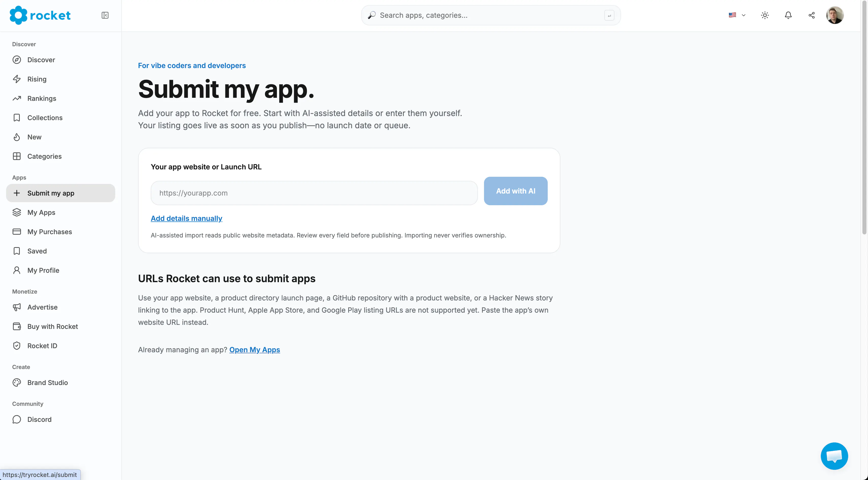Image resolution: width=868 pixels, height=480 pixels.
Task: Go to My Profile
Action: (61, 270)
